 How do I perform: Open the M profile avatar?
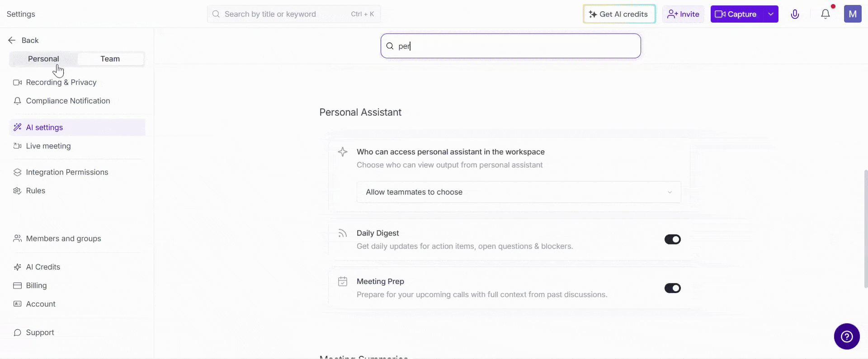point(853,14)
